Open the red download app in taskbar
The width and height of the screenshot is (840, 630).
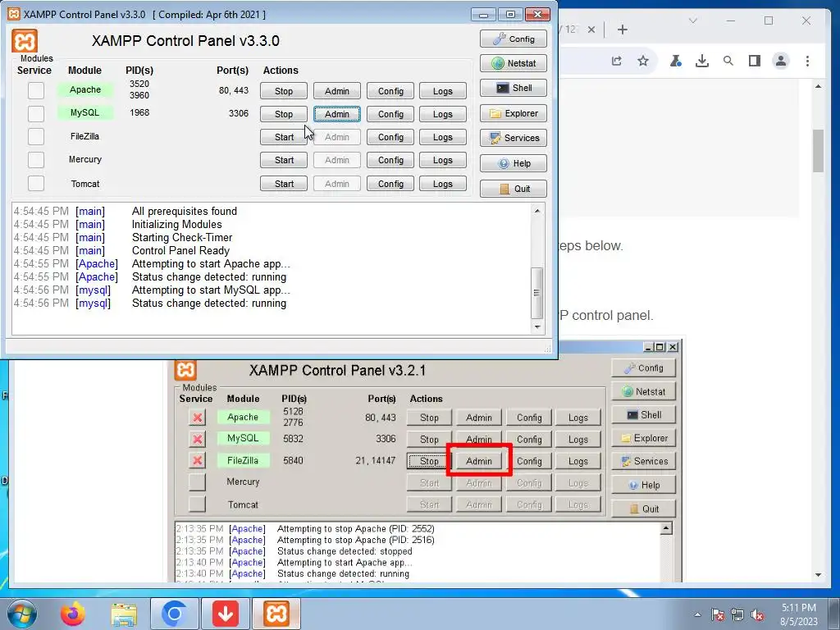226,614
